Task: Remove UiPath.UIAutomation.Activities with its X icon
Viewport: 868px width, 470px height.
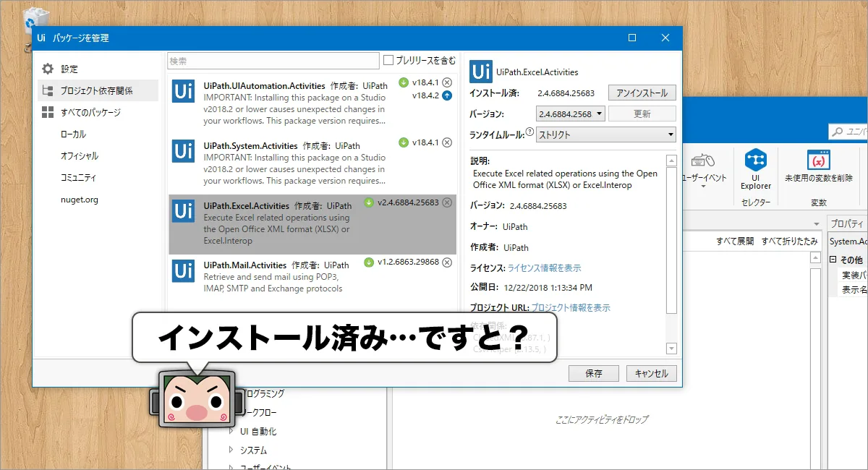Action: click(x=447, y=82)
